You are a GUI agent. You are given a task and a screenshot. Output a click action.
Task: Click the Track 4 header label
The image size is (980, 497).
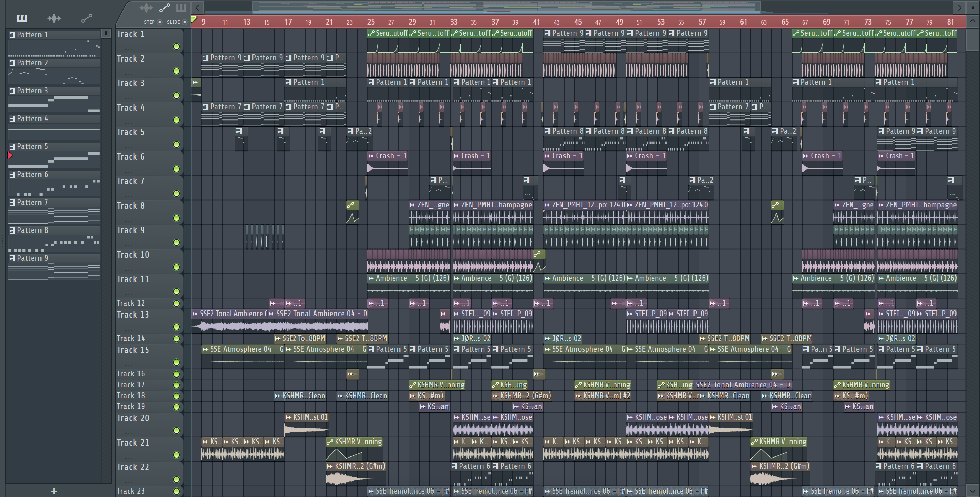click(x=130, y=108)
